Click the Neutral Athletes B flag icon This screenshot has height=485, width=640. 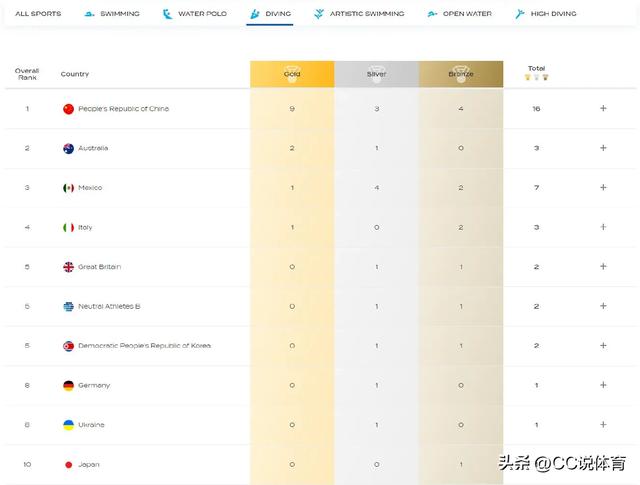[x=69, y=306]
